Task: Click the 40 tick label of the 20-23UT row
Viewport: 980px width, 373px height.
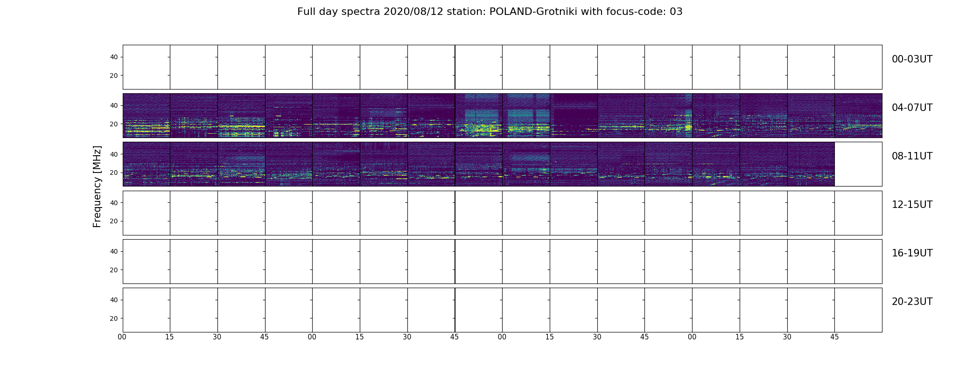Action: click(113, 300)
